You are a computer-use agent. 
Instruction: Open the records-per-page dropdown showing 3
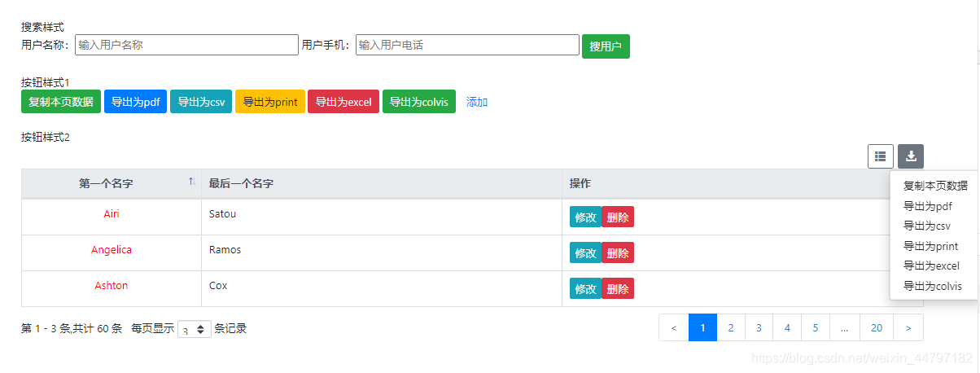[195, 329]
